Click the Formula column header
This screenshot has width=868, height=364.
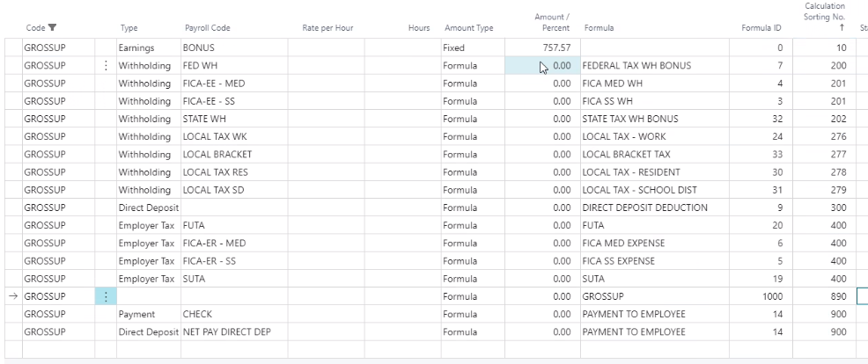[x=599, y=27]
